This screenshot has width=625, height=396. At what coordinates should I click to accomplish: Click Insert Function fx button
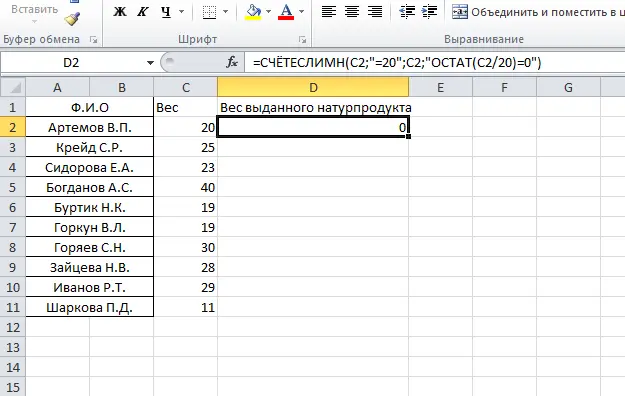point(232,62)
